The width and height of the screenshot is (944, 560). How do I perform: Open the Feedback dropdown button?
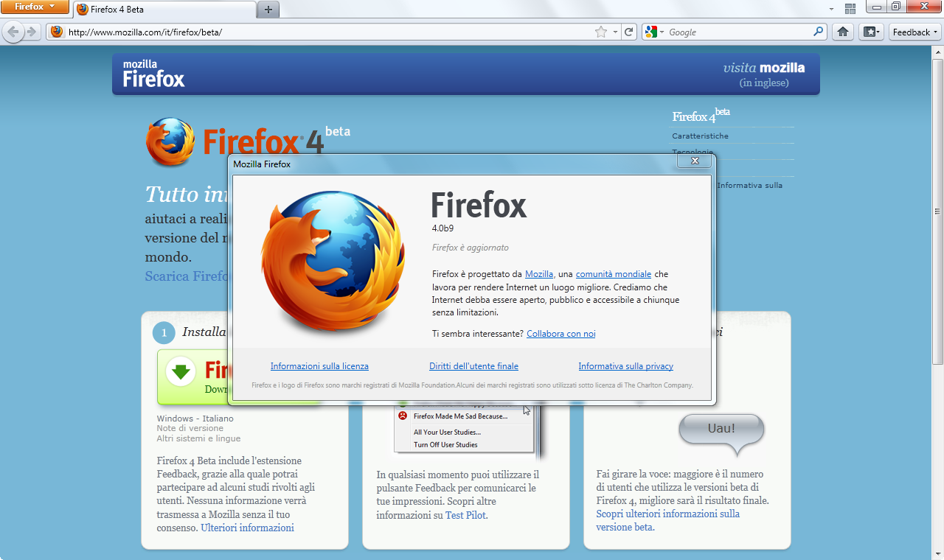tap(915, 32)
